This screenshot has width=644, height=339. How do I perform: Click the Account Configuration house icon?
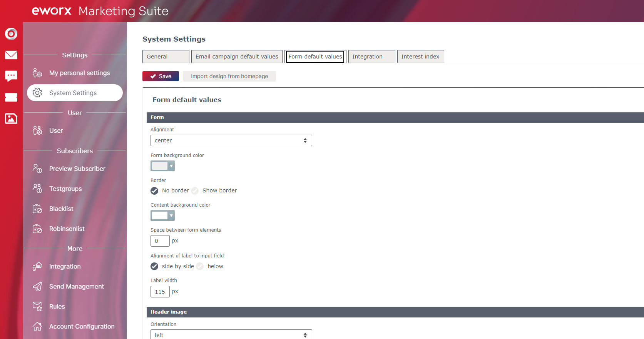pos(37,326)
